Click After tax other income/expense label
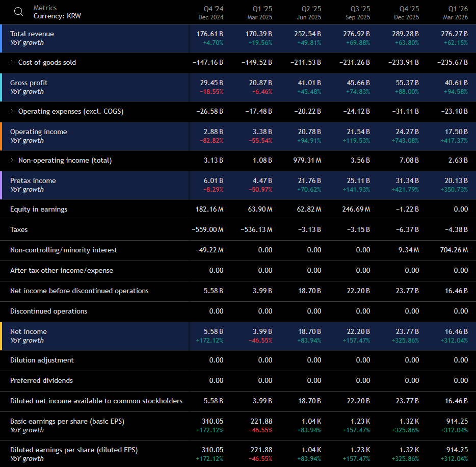 (x=62, y=270)
